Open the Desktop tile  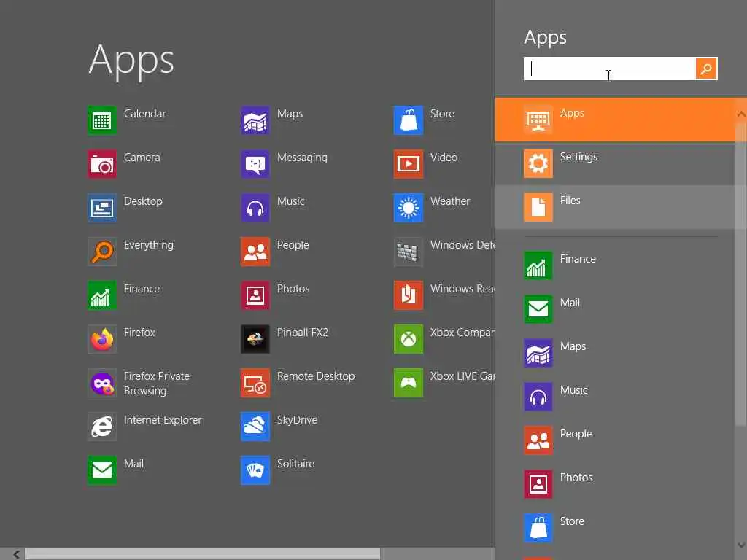click(102, 208)
